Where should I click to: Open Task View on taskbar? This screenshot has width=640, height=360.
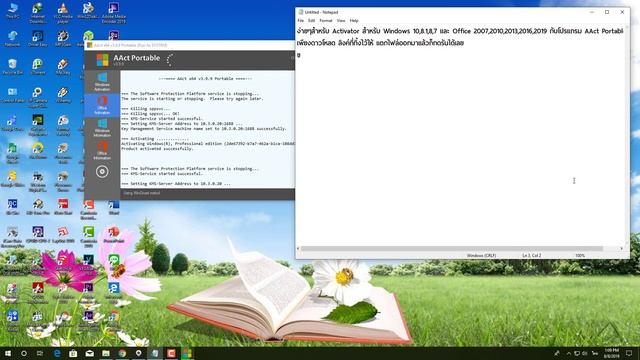click(x=40, y=353)
